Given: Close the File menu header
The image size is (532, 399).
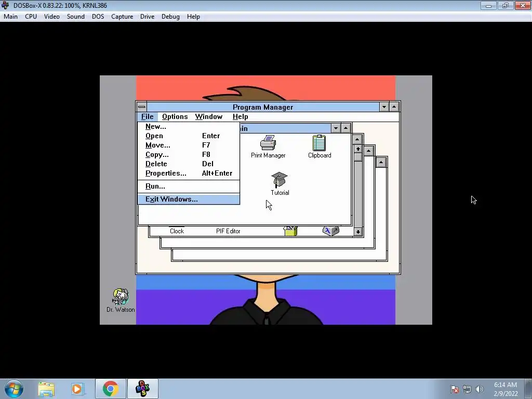Looking at the screenshot, I should (x=147, y=117).
